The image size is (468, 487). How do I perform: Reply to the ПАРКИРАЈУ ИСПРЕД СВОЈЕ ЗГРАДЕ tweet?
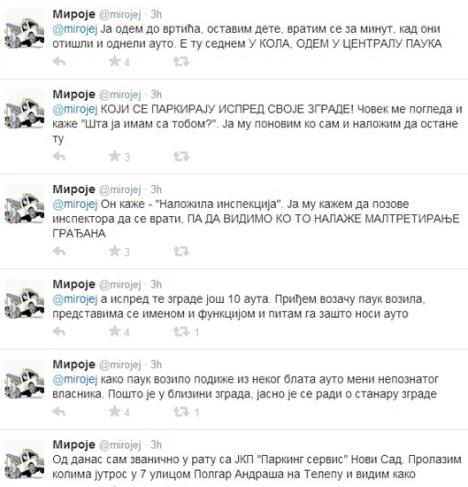point(59,156)
